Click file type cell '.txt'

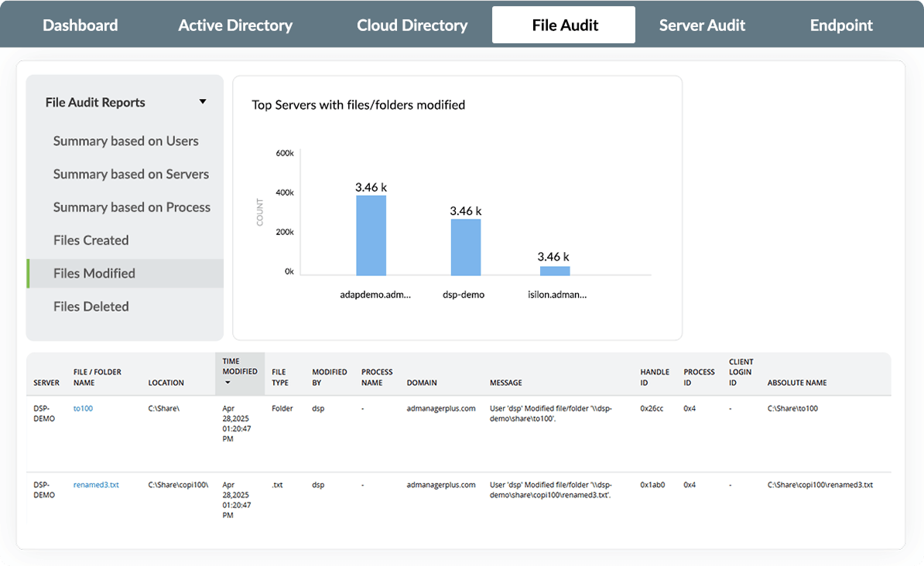pos(277,485)
